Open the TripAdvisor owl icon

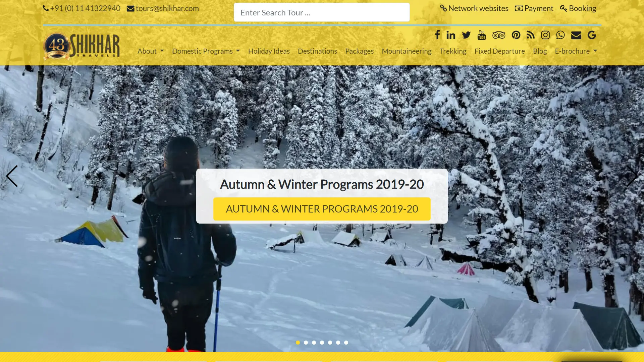499,35
